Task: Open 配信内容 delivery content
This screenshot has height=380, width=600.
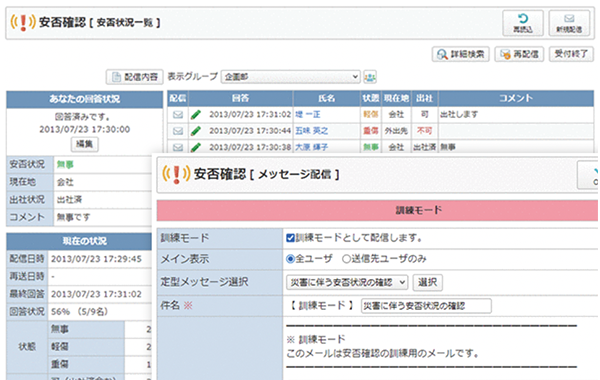Action: point(135,77)
